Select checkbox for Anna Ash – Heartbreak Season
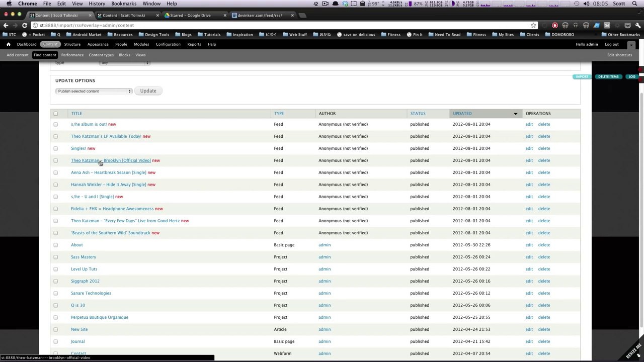644x362 pixels. click(56, 172)
